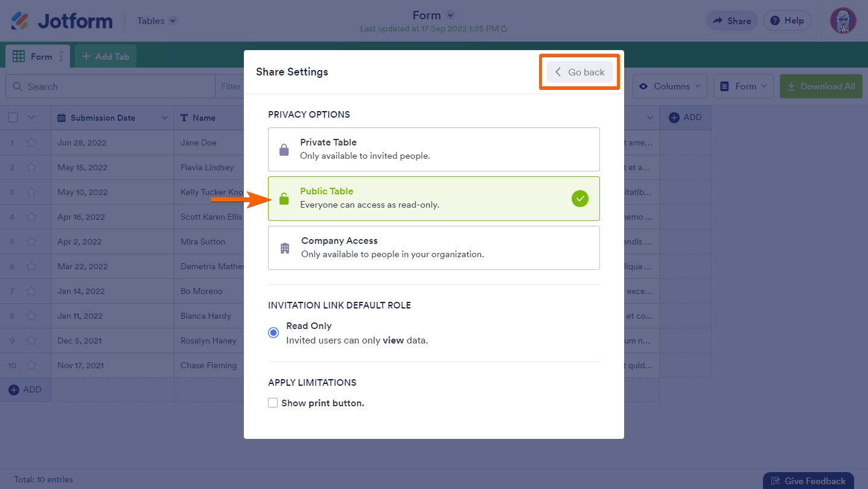Click the grid icon on Form tab
The width and height of the screenshot is (868, 489).
pos(19,57)
